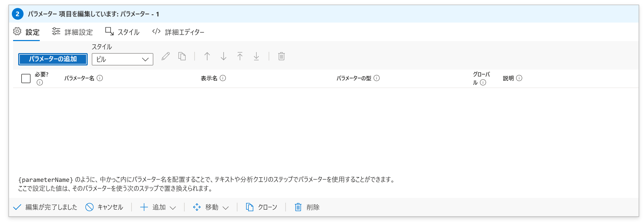Click info icon next to パラメーターの型

pyautogui.click(x=377, y=78)
